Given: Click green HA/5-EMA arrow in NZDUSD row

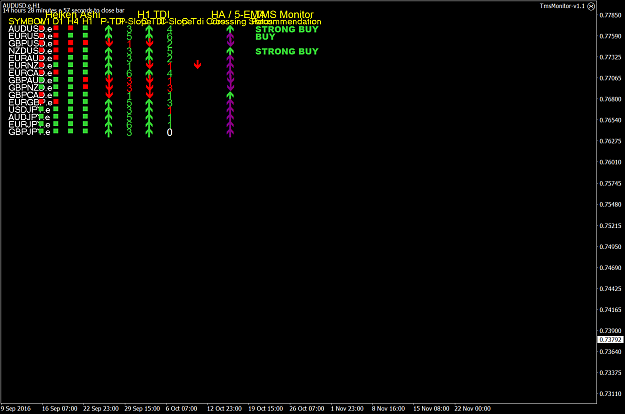Looking at the screenshot, I should pyautogui.click(x=230, y=51).
